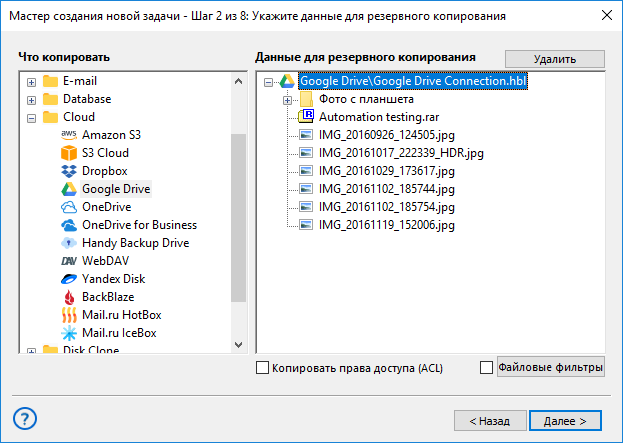Image resolution: width=623 pixels, height=443 pixels.
Task: Expand the Database folder node
Action: point(31,100)
